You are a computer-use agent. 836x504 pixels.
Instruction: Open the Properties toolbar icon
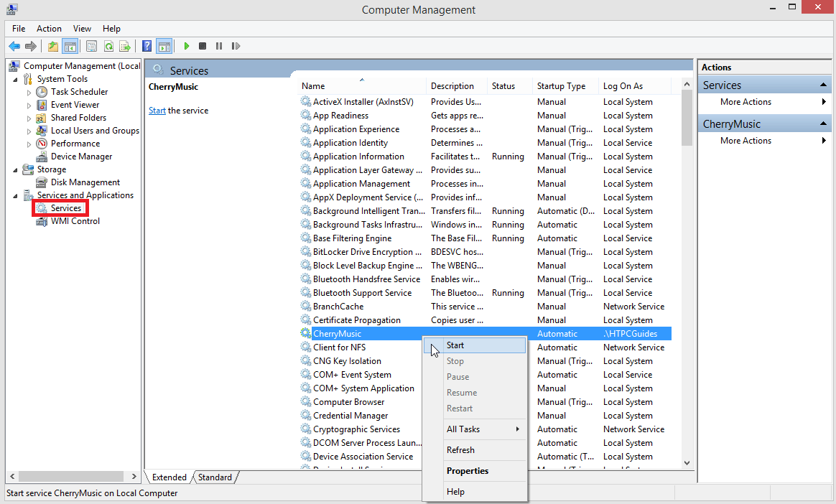tap(92, 46)
